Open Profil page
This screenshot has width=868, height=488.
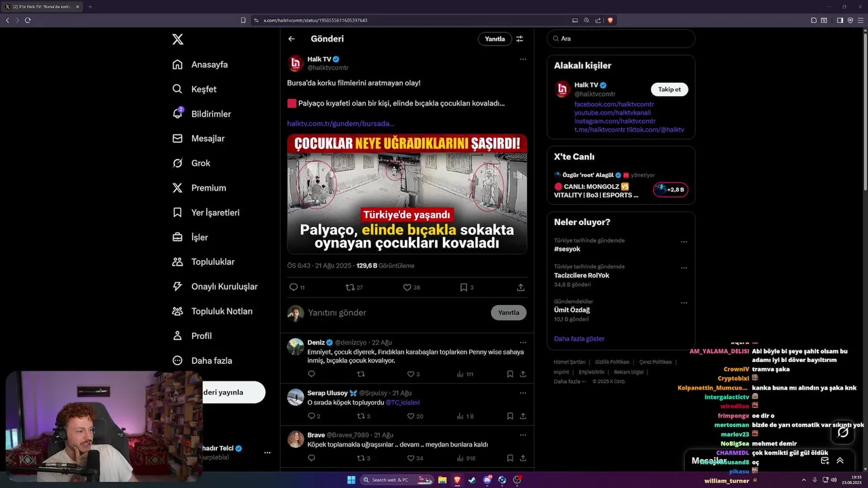coord(192,335)
